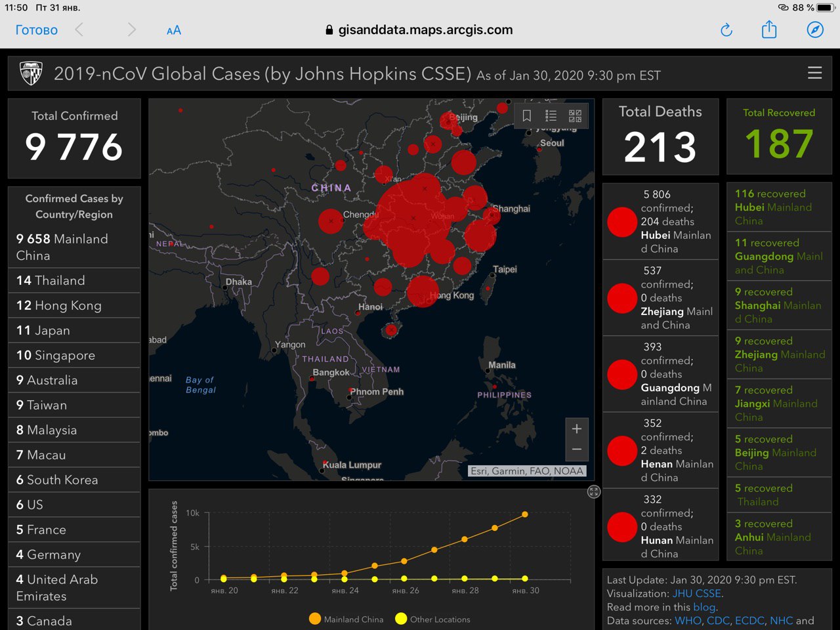Select Guangdong 393 confirmed entry
The height and width of the screenshot is (630, 840).
coord(660,374)
